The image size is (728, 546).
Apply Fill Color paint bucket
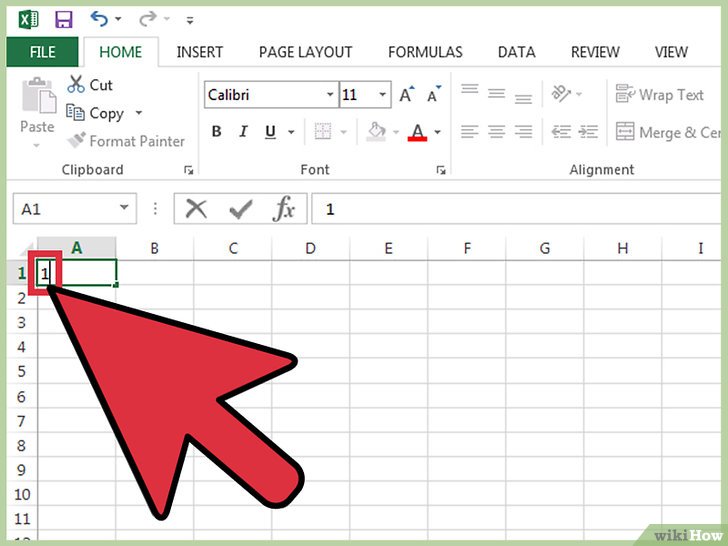click(376, 132)
